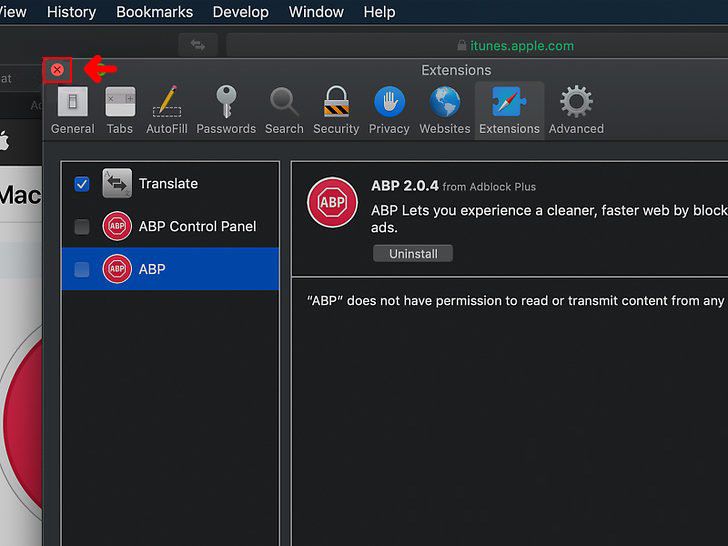Select the ABP Control Panel row
Screen dimensions: 728x546
point(170,226)
